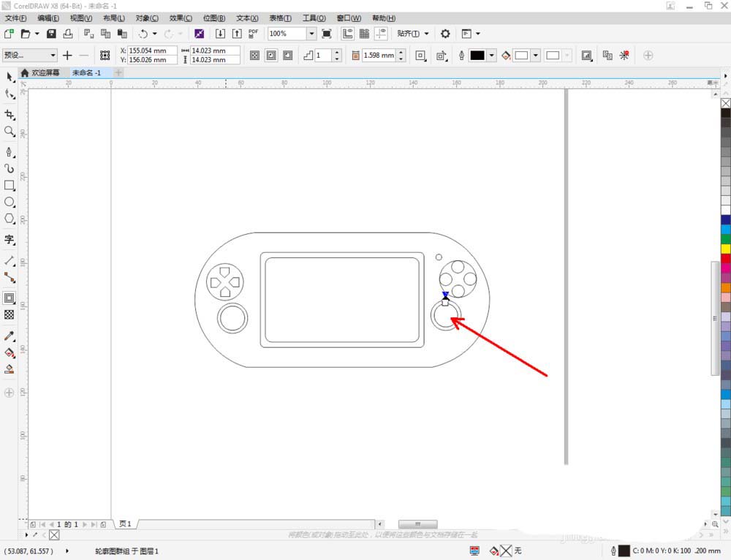Toggle the show rulers button
Image resolution: width=731 pixels, height=560 pixels.
[x=347, y=34]
